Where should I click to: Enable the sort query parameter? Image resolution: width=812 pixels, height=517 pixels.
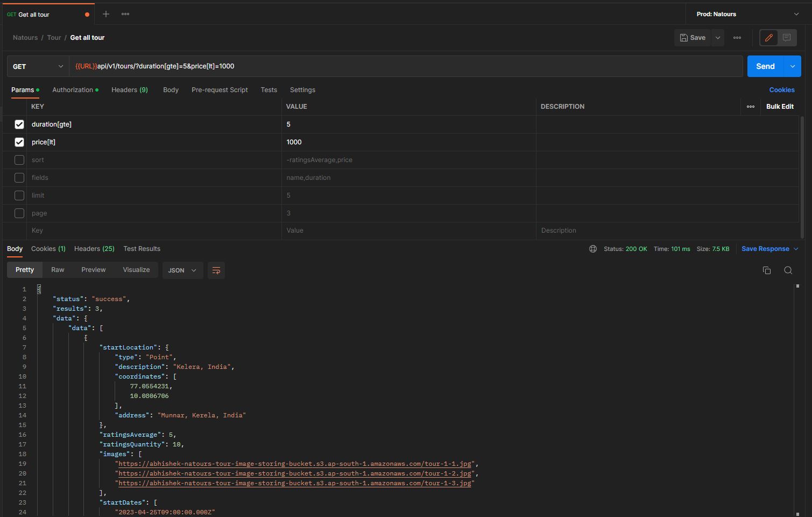pyautogui.click(x=19, y=159)
